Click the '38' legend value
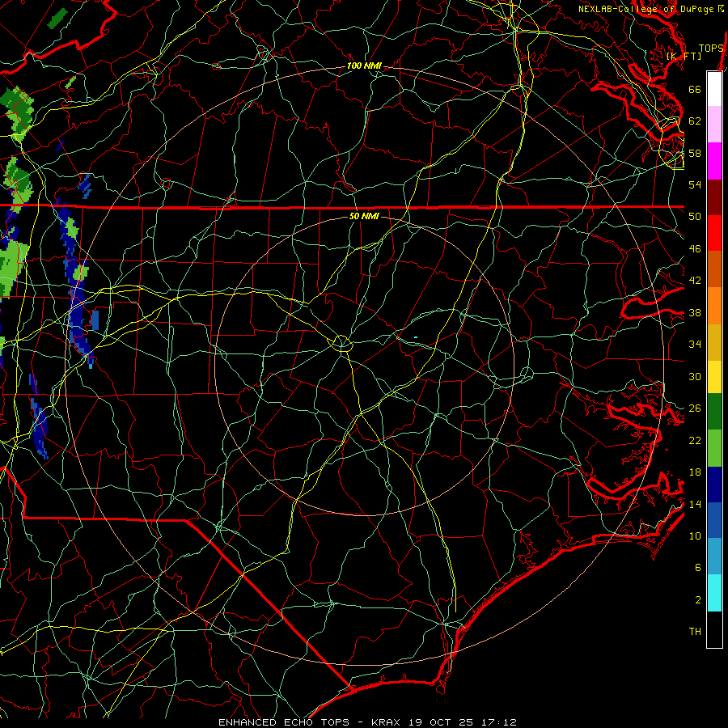728x728 pixels. pos(695,313)
